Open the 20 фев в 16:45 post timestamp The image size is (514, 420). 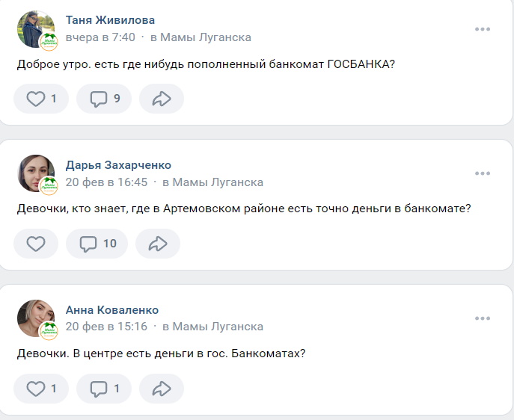[106, 182]
